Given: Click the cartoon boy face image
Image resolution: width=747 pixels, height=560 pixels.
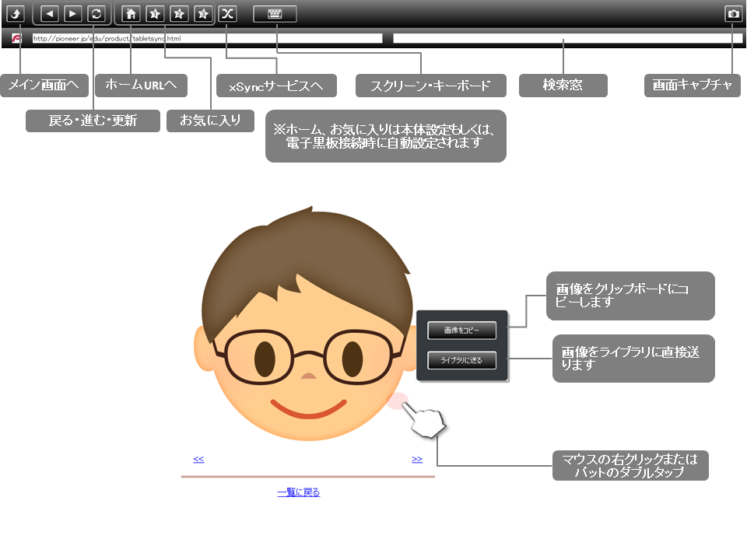Looking at the screenshot, I should [x=303, y=327].
